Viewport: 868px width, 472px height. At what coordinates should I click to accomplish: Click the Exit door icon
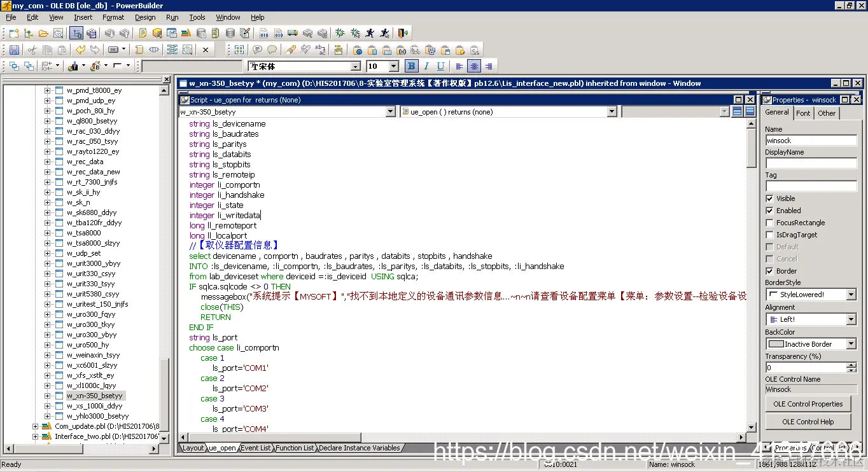[403, 33]
